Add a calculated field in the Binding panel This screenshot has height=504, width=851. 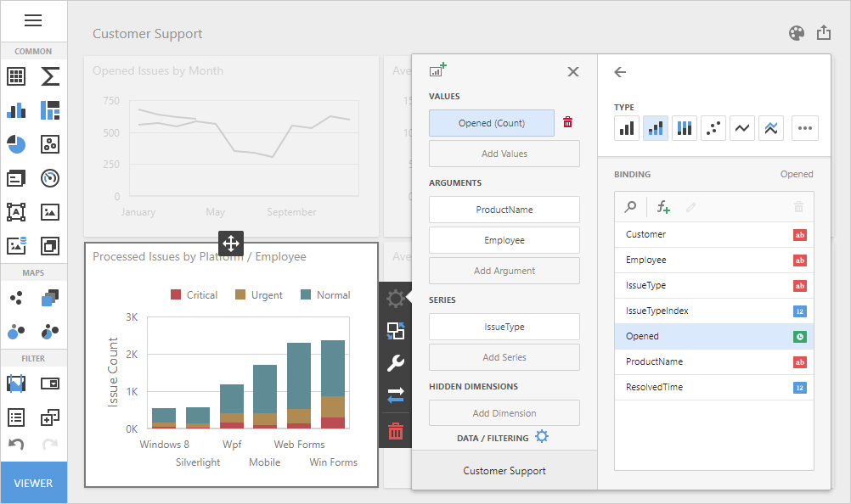(x=662, y=206)
